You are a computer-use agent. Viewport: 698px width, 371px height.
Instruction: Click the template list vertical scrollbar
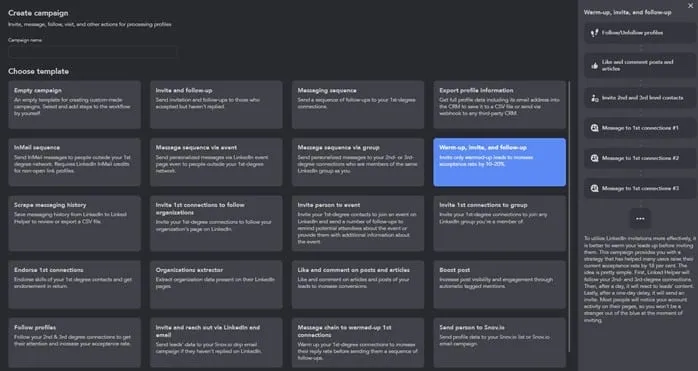click(569, 216)
